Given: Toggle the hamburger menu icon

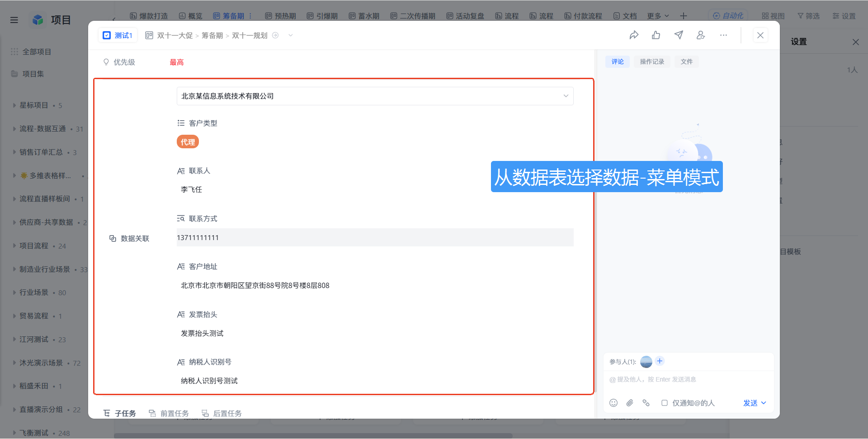Looking at the screenshot, I should coord(14,20).
